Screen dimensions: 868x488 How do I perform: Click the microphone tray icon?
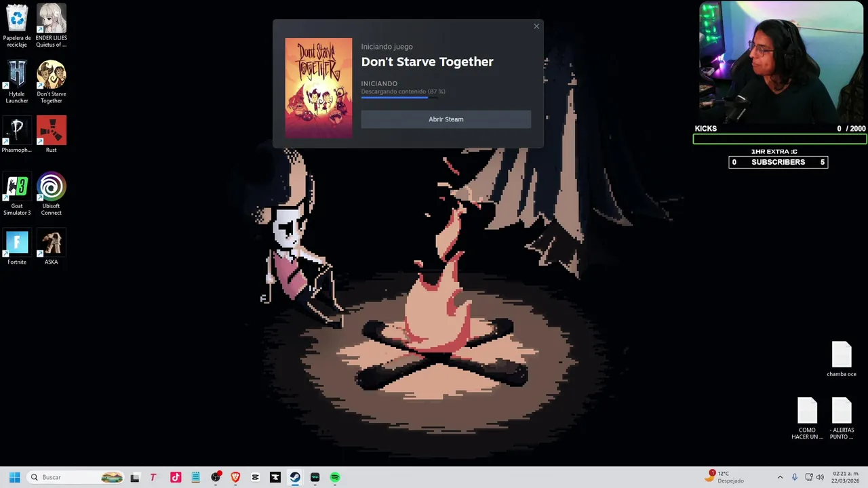pyautogui.click(x=795, y=477)
